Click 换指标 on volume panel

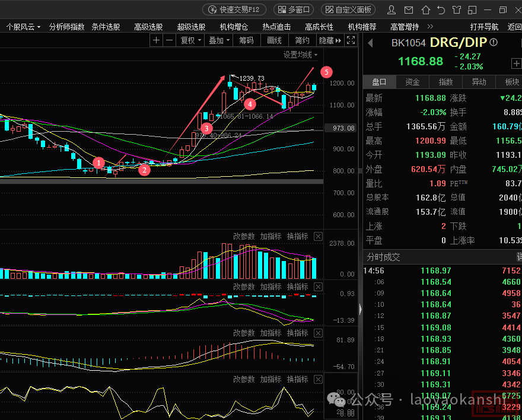pyautogui.click(x=298, y=236)
